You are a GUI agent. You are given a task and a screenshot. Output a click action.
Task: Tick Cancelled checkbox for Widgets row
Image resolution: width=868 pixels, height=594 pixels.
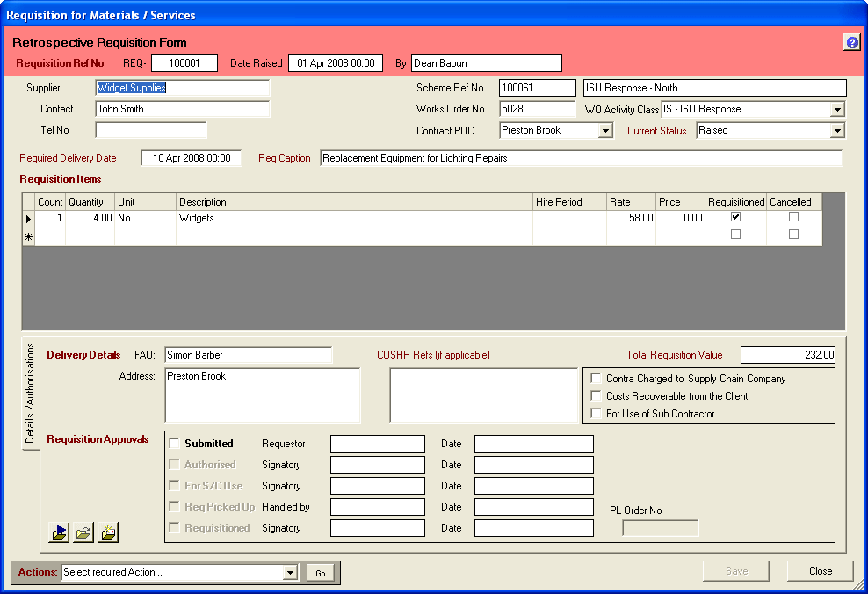(793, 217)
